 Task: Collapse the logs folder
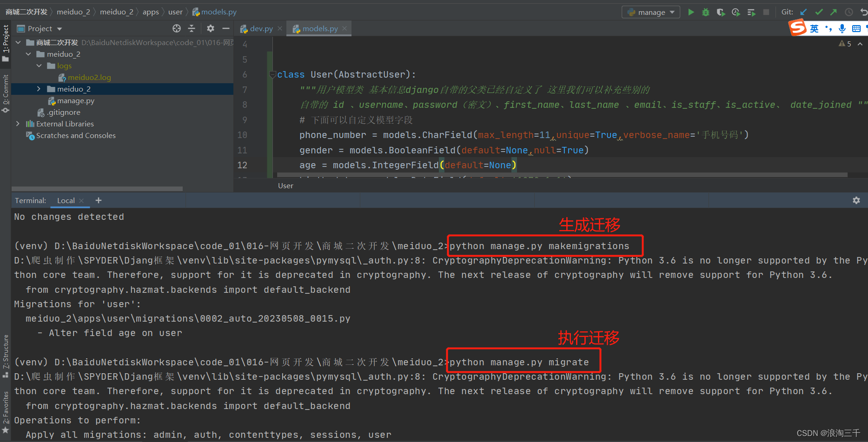(x=39, y=66)
